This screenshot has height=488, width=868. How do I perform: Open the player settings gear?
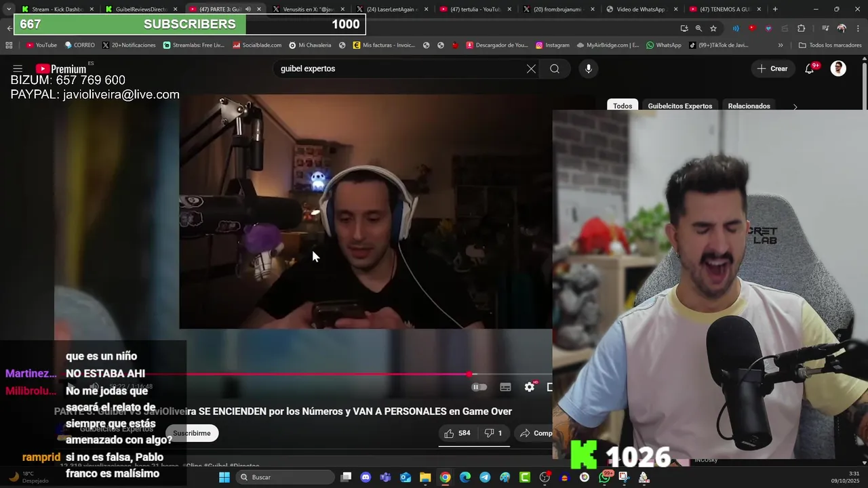click(530, 387)
